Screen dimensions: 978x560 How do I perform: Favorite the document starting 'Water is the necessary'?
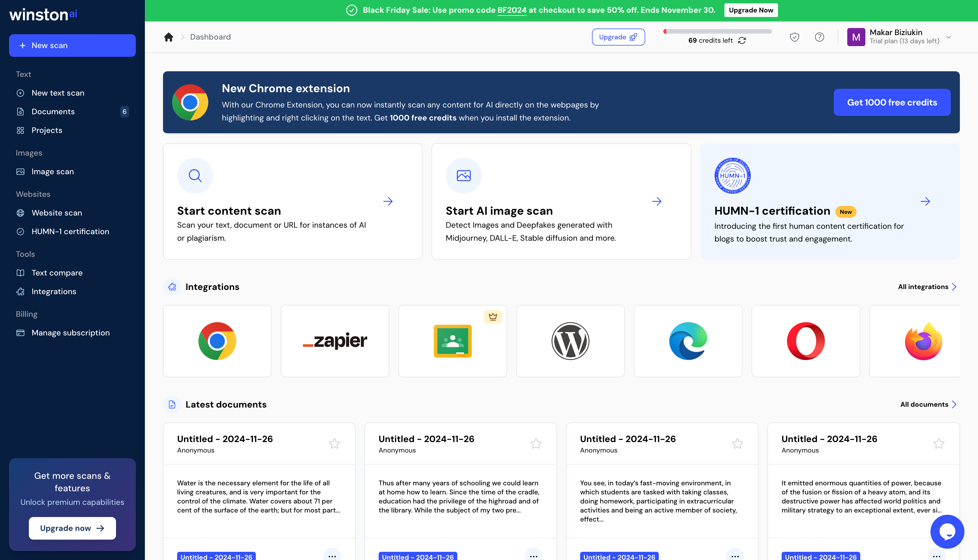(334, 443)
